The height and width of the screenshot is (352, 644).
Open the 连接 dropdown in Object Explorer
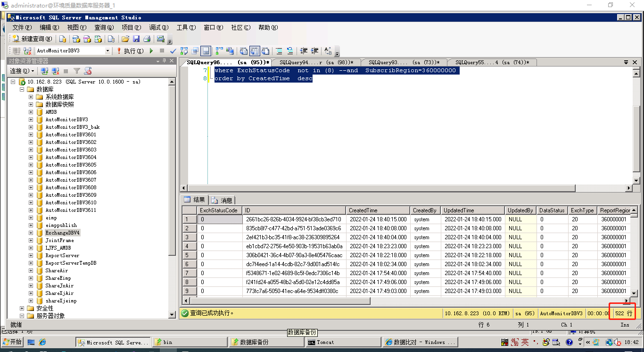(x=22, y=71)
